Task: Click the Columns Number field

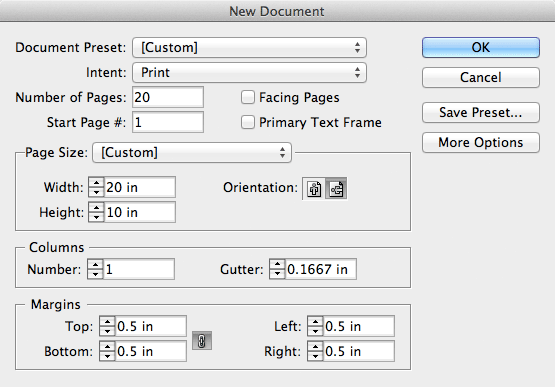Action: [x=139, y=269]
